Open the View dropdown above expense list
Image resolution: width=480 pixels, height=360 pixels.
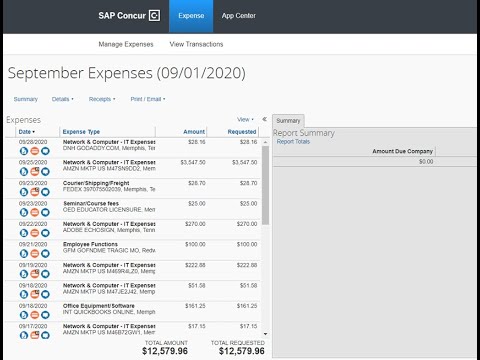click(245, 119)
